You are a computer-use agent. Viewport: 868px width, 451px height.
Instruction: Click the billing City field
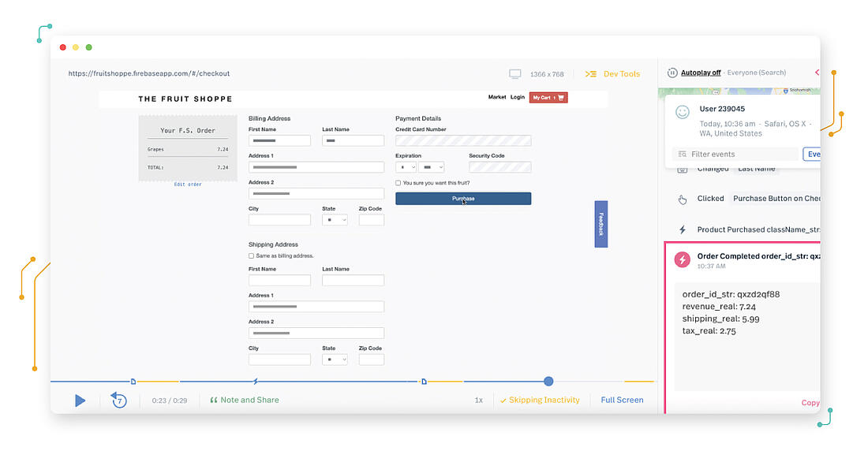tap(279, 220)
